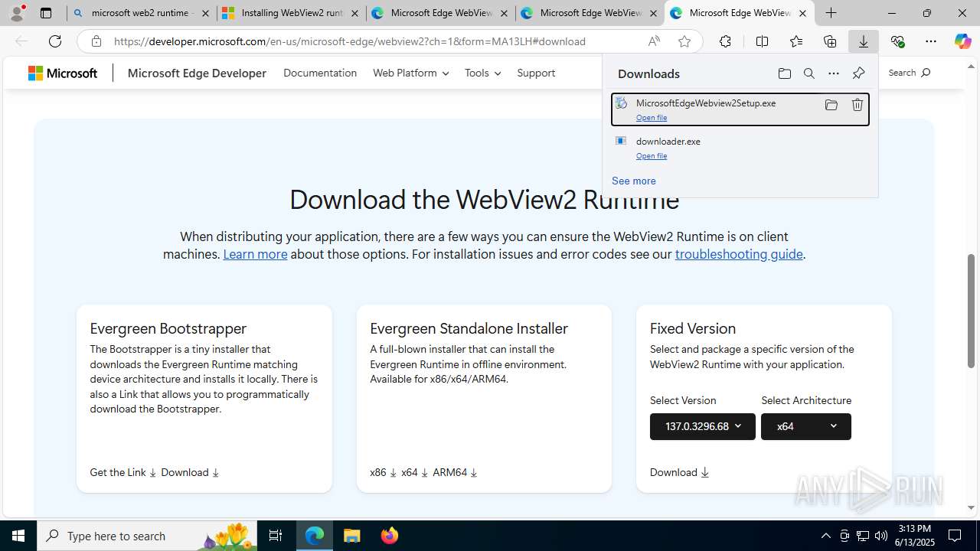Click Microsoft logo link
This screenshot has height=551, width=980.
(x=63, y=73)
